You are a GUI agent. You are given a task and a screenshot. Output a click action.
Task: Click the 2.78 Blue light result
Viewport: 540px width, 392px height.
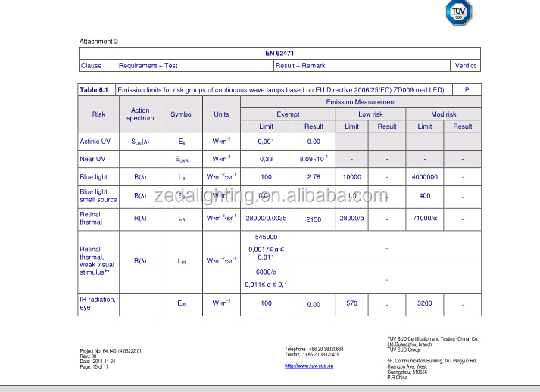(x=314, y=177)
